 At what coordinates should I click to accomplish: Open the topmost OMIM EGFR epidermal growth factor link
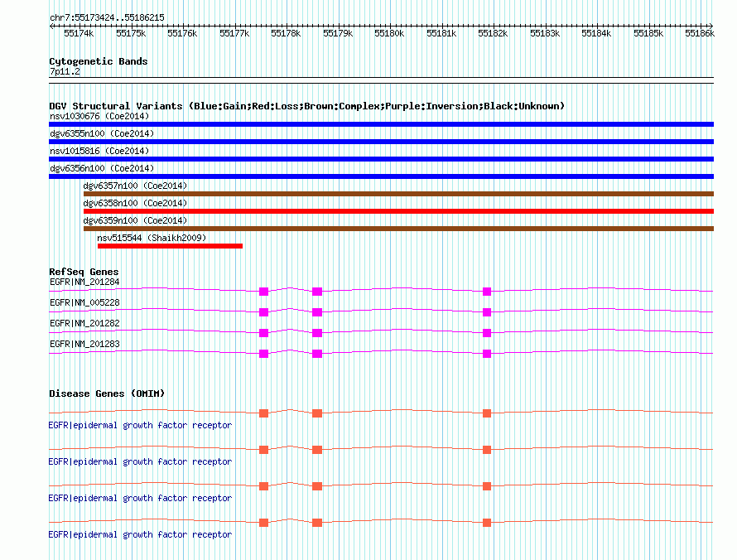click(x=140, y=426)
